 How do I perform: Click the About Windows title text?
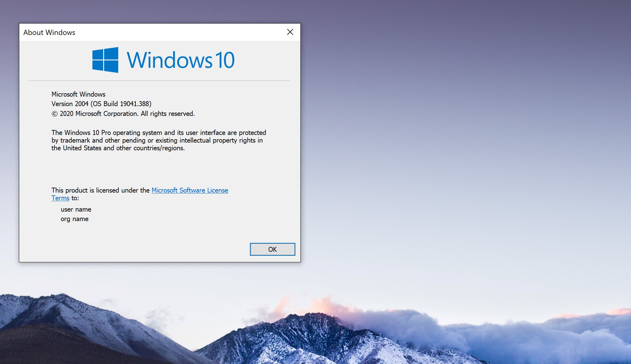tap(49, 32)
